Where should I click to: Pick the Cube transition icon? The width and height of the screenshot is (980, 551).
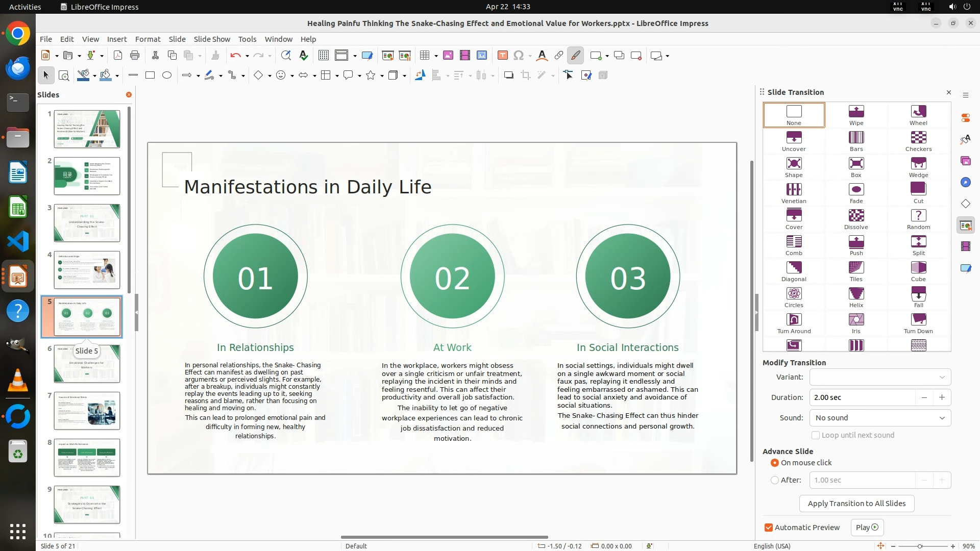coord(918,271)
